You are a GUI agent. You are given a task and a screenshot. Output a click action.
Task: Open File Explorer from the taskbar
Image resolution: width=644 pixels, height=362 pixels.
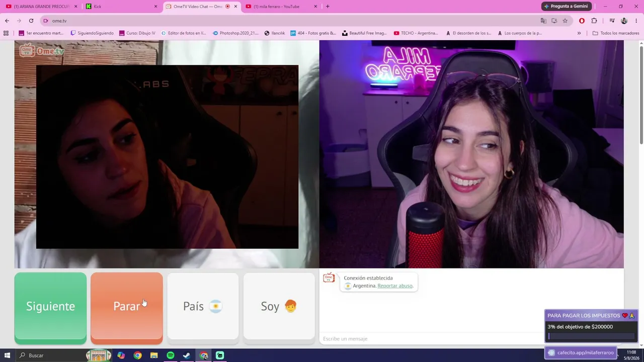tap(154, 355)
